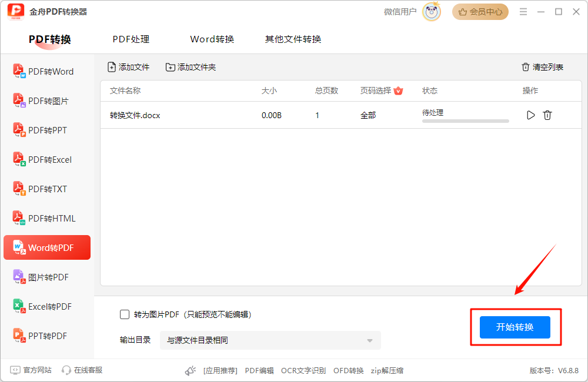Delete 转换文件.docx row with trash icon
Viewport: 588px width, 382px height.
[547, 115]
